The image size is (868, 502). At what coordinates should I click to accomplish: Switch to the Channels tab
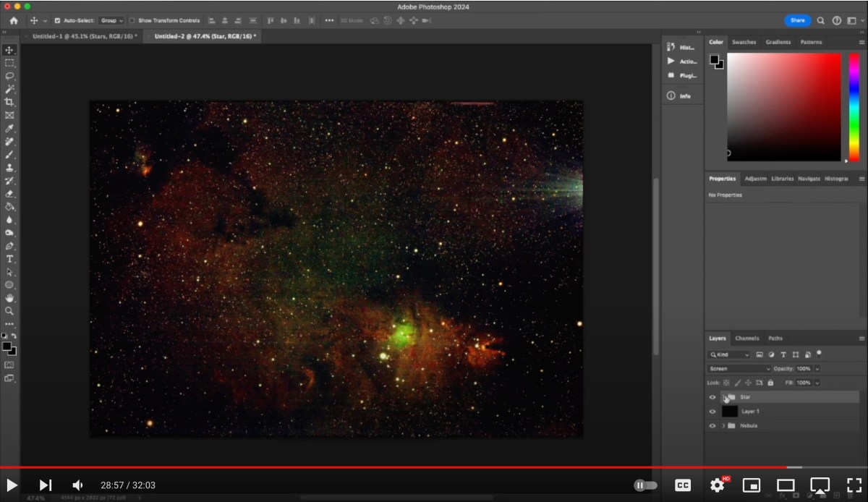(747, 338)
